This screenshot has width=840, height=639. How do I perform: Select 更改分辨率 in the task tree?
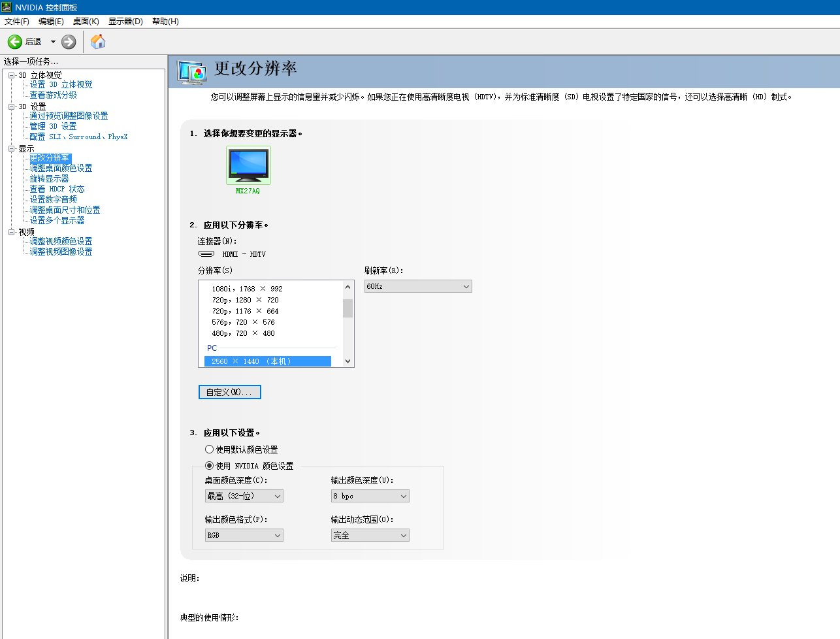pos(50,158)
